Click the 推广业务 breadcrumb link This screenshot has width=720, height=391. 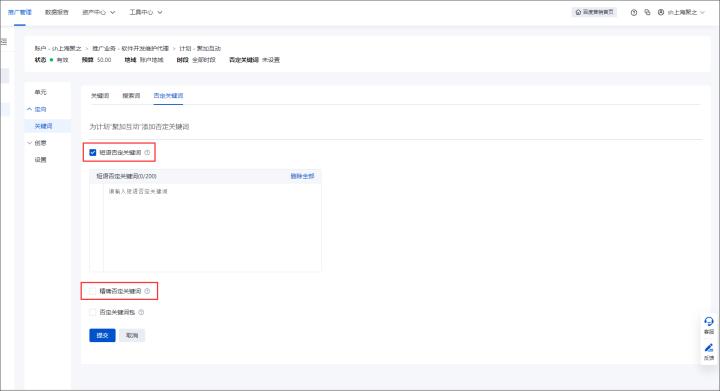click(130, 48)
